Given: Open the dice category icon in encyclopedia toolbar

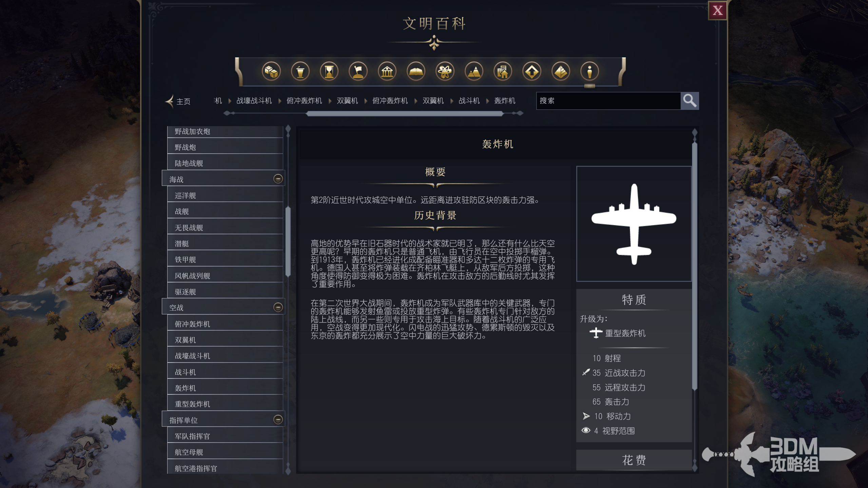Looking at the screenshot, I should (x=272, y=72).
